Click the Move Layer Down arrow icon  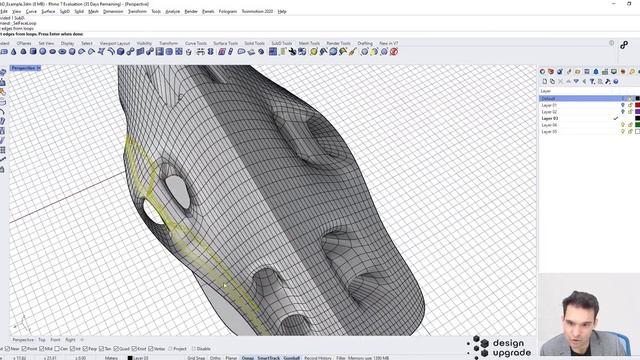(576, 81)
